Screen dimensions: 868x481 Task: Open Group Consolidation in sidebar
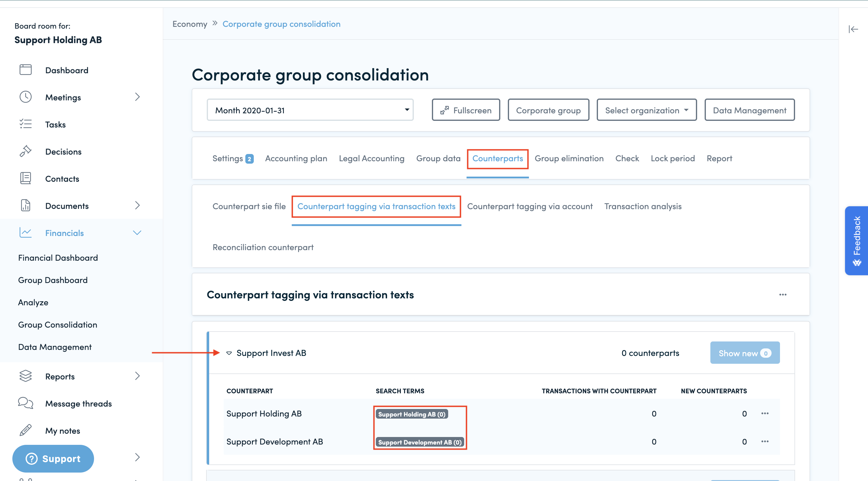[58, 325]
